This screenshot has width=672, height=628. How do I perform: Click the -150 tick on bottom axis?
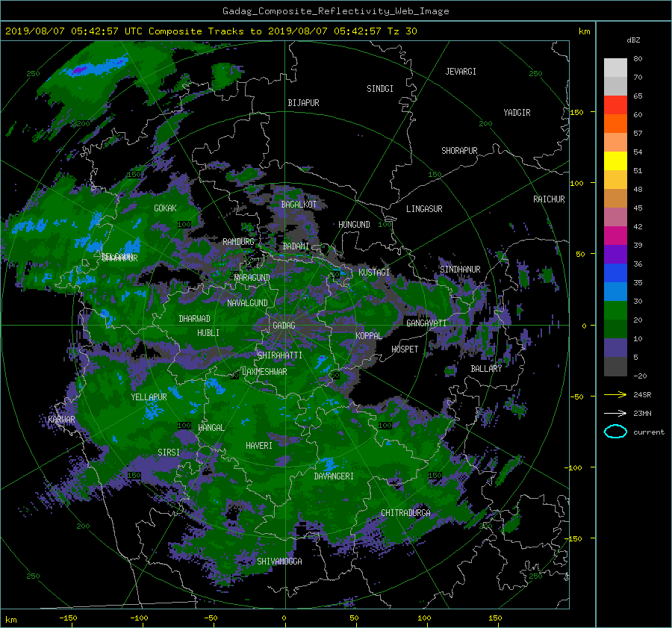pyautogui.click(x=68, y=618)
